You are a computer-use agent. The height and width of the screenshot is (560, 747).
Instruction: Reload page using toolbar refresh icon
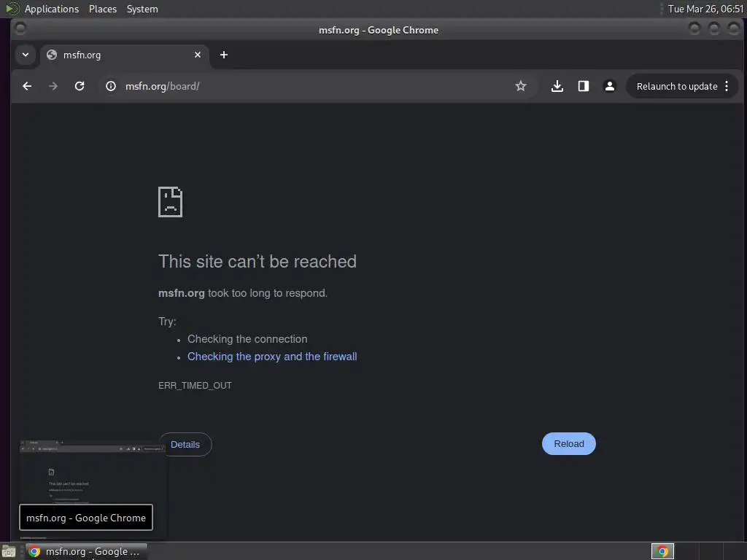pyautogui.click(x=80, y=86)
